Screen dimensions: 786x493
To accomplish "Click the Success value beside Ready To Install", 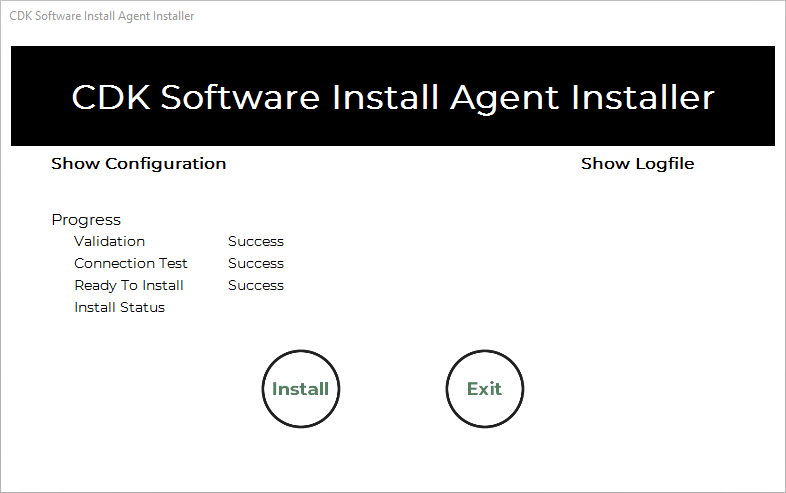I will [x=256, y=285].
